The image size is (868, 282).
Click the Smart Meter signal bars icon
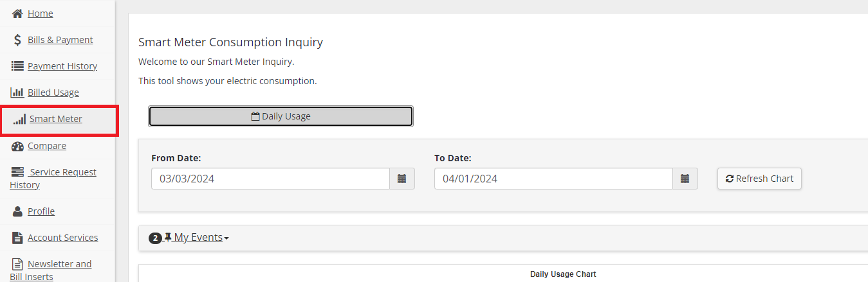click(x=19, y=119)
